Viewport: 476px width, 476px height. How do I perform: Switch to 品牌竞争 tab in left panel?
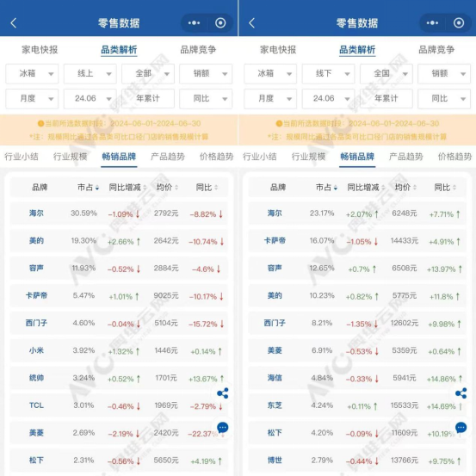(198, 50)
